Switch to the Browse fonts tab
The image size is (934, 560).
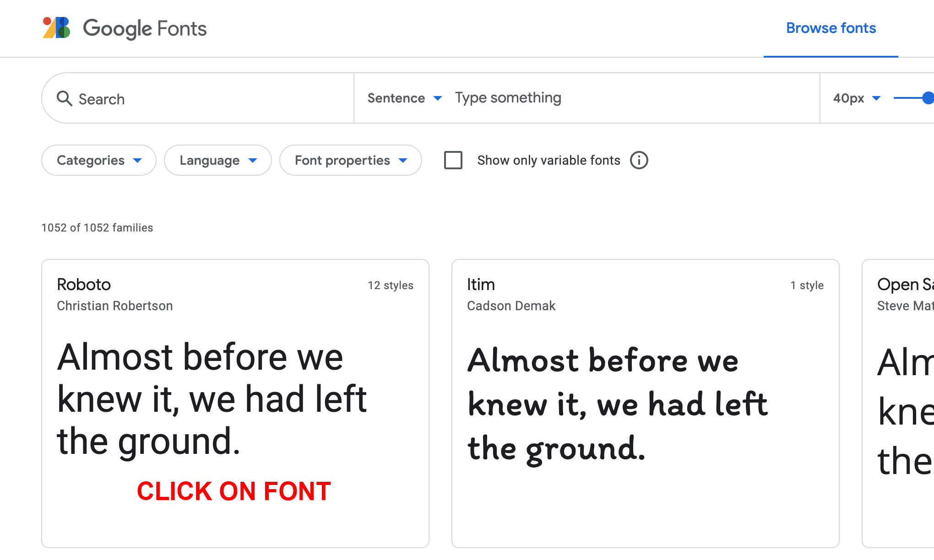click(831, 28)
